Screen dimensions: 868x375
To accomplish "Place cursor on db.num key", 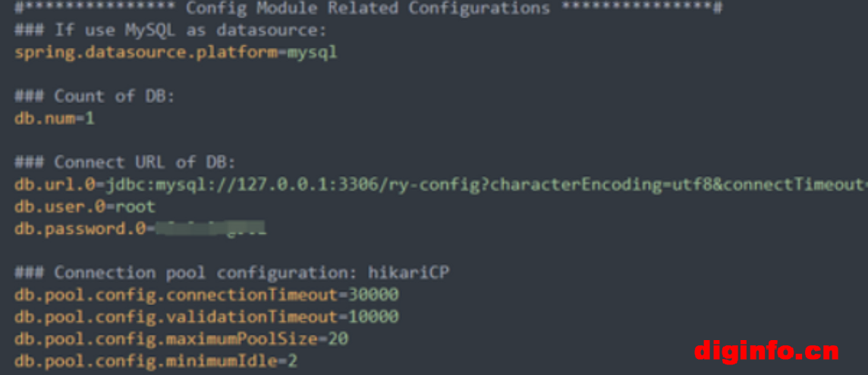I will pyautogui.click(x=44, y=118).
